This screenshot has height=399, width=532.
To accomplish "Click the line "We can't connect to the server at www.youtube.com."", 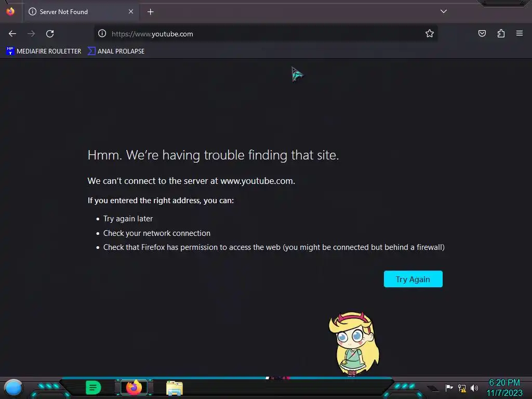I will tap(191, 181).
